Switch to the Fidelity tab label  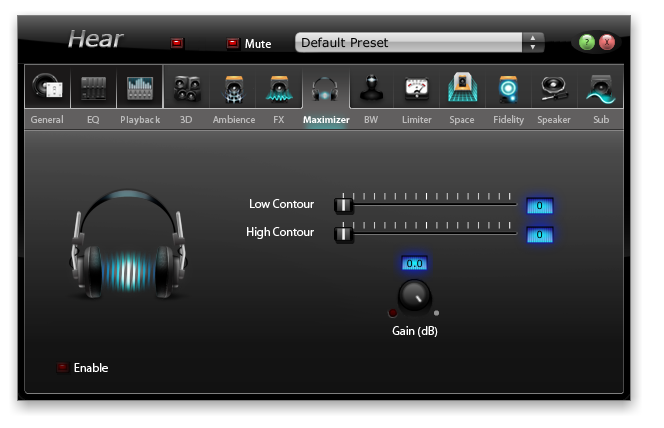(x=509, y=120)
